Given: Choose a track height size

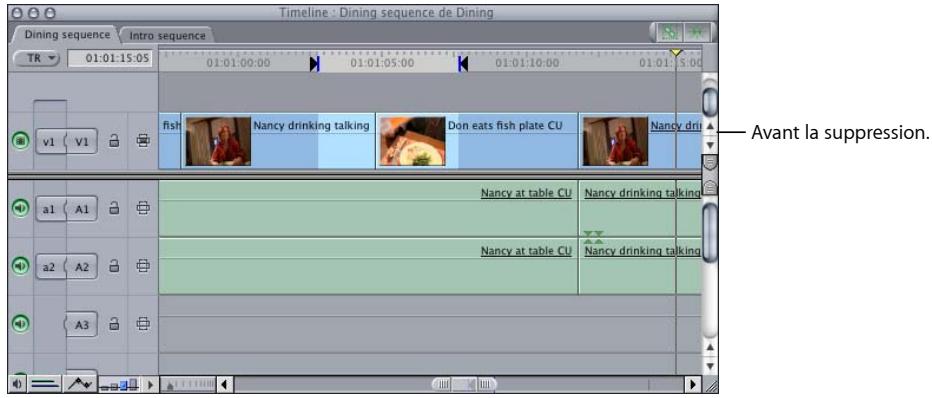Looking at the screenshot, I should [x=119, y=385].
